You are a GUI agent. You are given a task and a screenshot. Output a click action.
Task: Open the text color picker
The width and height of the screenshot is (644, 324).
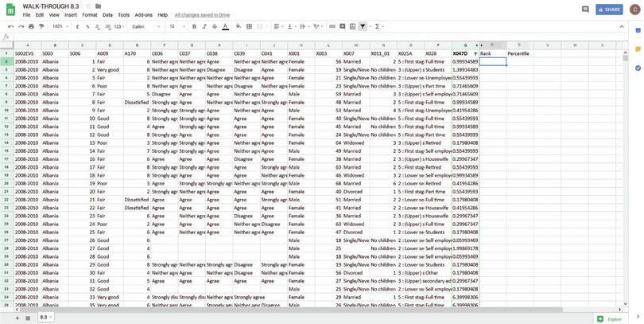point(225,26)
